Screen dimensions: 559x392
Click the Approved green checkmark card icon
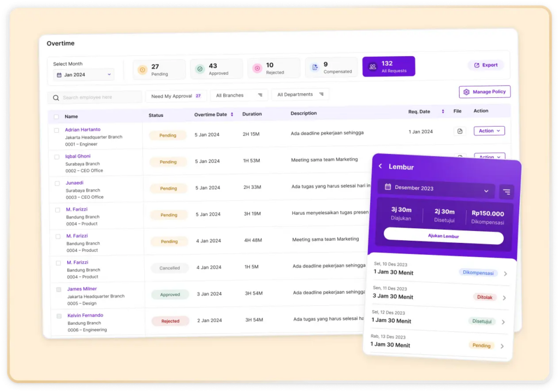pos(200,69)
